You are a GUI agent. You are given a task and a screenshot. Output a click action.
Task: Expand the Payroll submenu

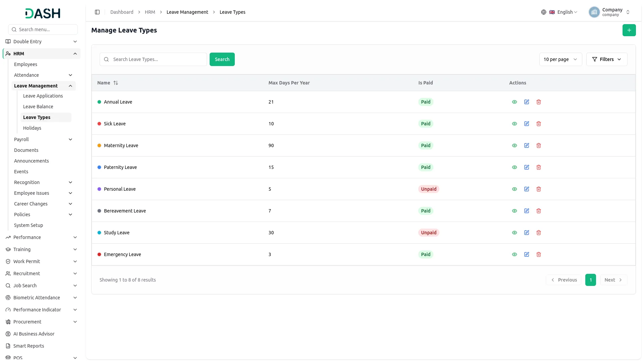click(x=43, y=139)
